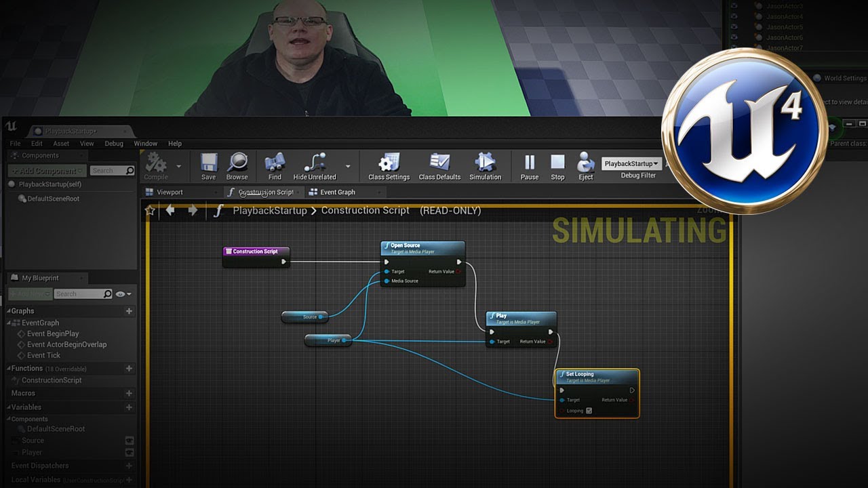Click PlaybackStartup in the graph breadcrumb

coord(270,211)
